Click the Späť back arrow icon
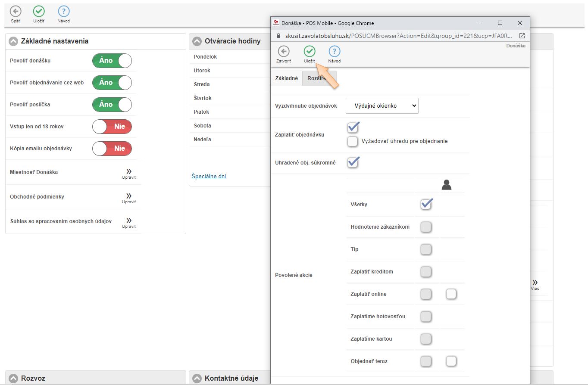This screenshot has height=385, width=588. 16,12
